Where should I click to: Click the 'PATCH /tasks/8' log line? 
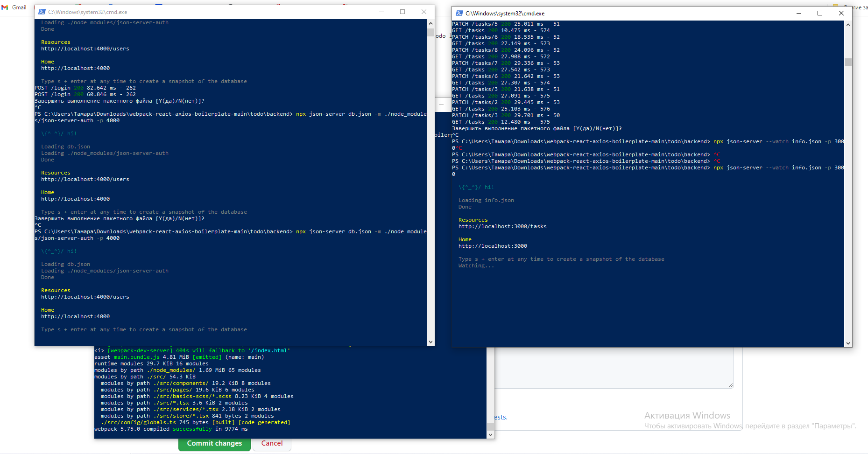[x=506, y=50]
